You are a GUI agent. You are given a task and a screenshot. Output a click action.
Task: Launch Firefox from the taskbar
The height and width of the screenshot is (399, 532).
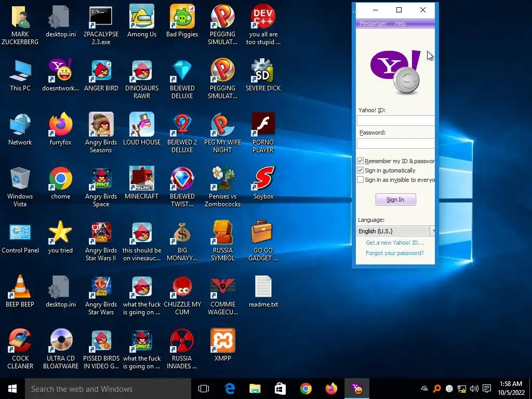pyautogui.click(x=331, y=389)
